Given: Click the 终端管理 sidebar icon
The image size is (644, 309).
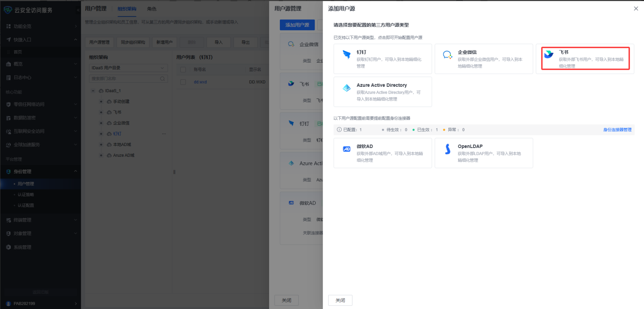Looking at the screenshot, I should click(x=8, y=220).
